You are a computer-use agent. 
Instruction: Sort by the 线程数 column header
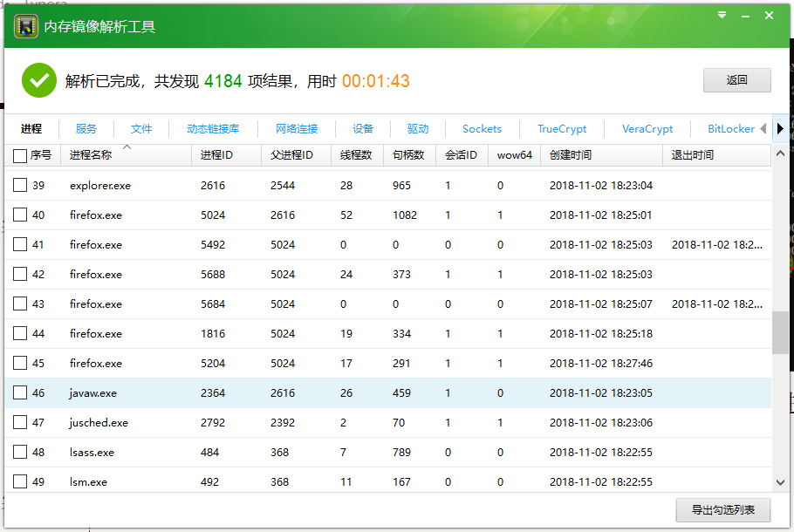(357, 155)
